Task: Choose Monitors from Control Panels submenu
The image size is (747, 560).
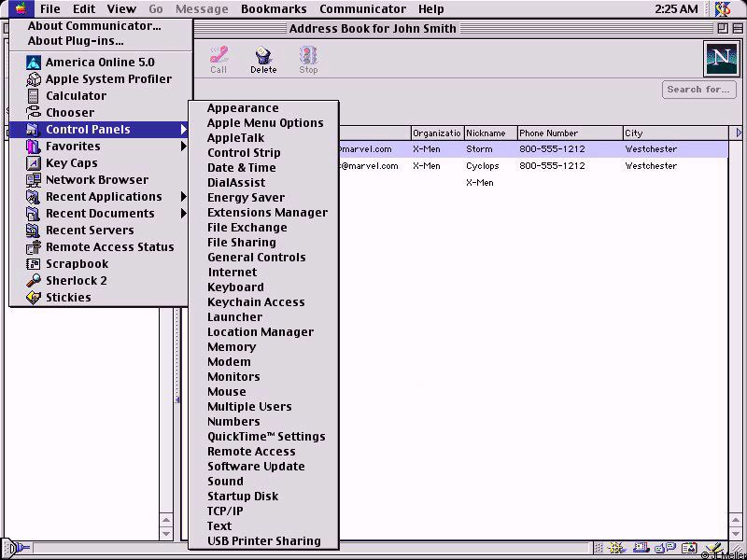Action: (233, 377)
